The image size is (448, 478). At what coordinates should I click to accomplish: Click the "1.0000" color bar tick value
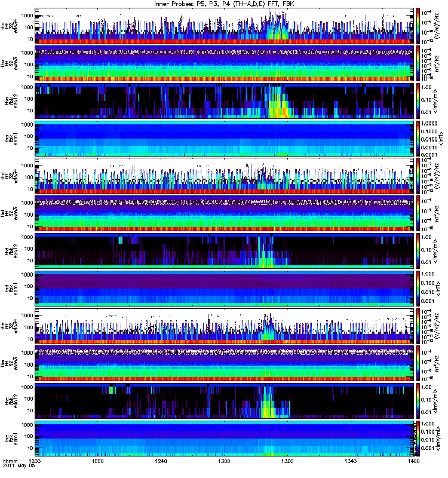coord(429,124)
